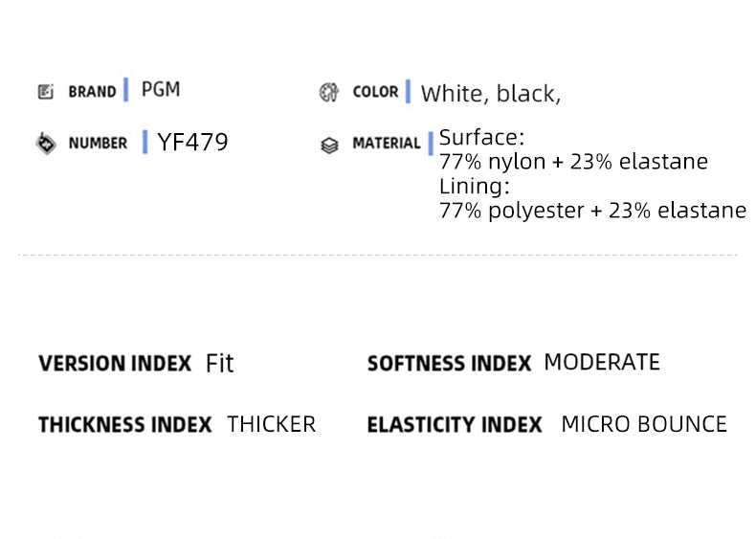Screen dimensions: 756x539
Task: Click the NUMBER label
Action: (98, 144)
